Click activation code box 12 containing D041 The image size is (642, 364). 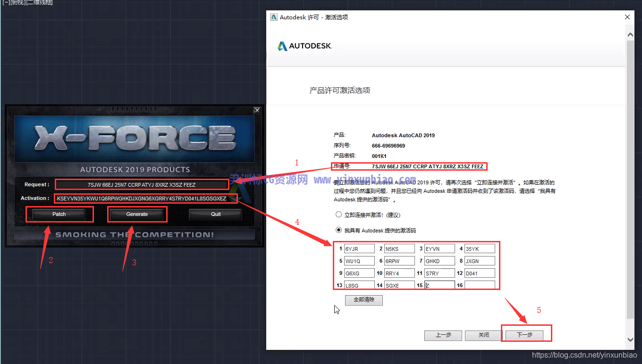click(x=480, y=273)
